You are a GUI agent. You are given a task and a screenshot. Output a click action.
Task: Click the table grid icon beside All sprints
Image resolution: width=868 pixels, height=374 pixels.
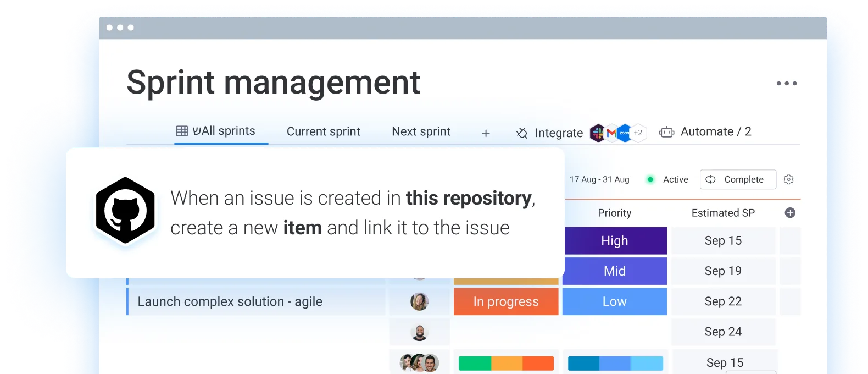182,131
